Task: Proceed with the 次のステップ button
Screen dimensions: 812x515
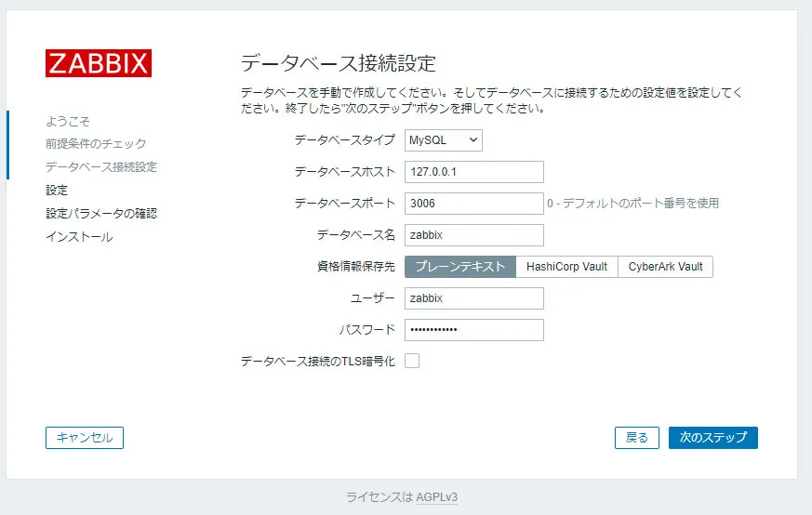Action: [x=713, y=438]
